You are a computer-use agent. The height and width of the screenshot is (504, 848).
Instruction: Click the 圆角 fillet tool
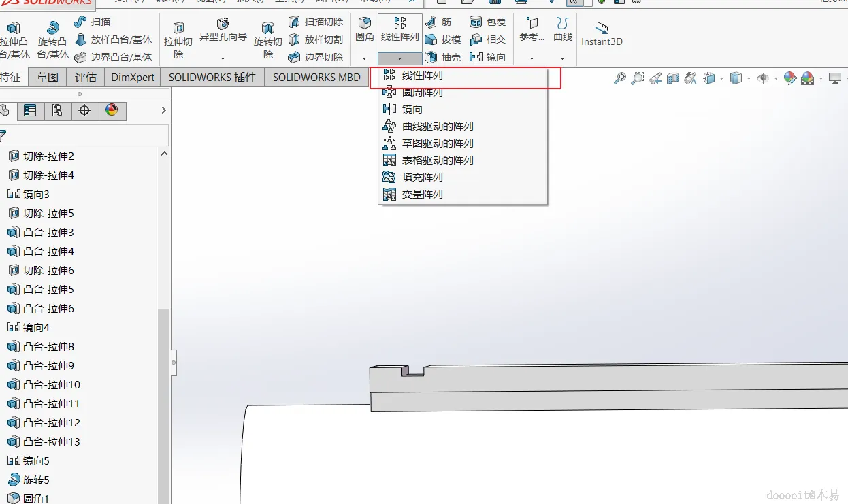(365, 31)
